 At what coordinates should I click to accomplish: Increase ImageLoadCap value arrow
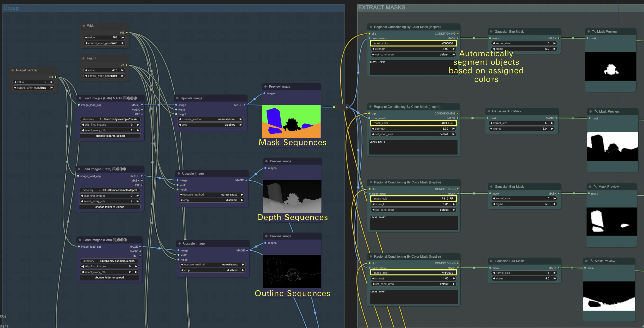point(51,82)
